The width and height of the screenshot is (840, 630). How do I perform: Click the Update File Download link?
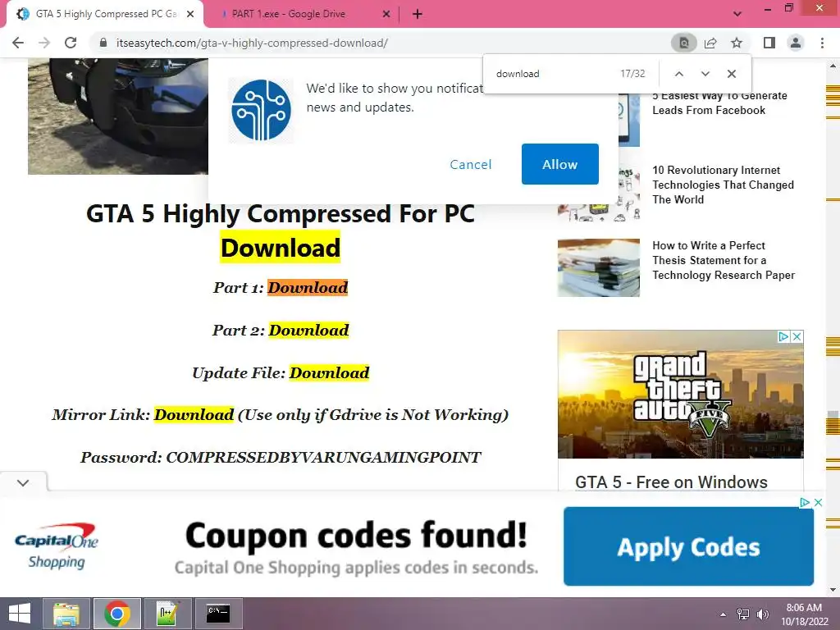coord(329,373)
